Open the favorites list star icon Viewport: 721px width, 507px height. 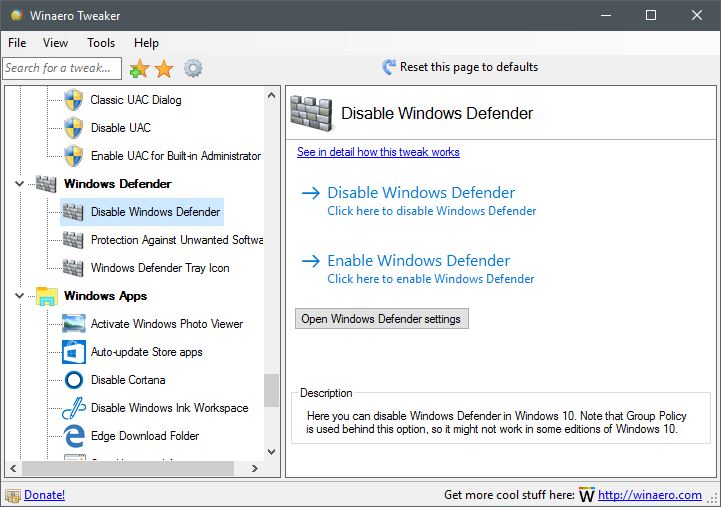point(164,69)
